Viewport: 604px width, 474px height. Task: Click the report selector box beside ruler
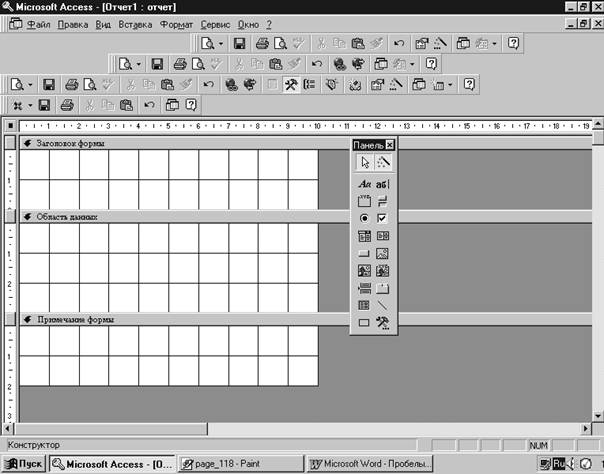pyautogui.click(x=10, y=126)
